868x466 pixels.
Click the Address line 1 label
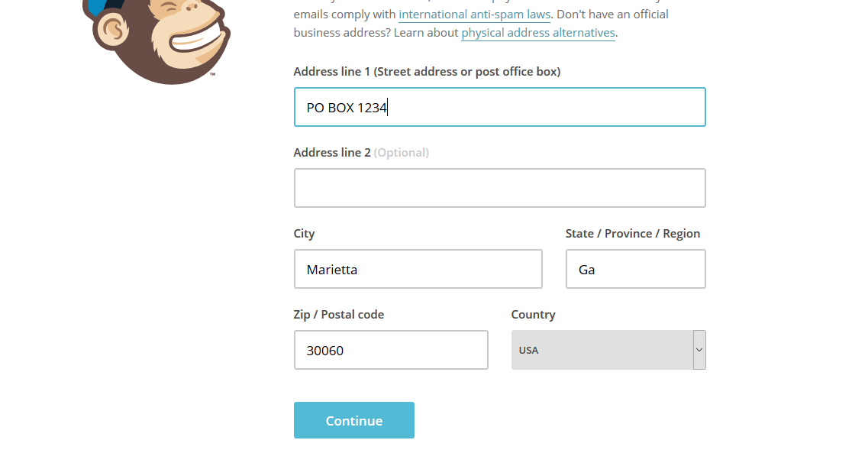point(427,72)
